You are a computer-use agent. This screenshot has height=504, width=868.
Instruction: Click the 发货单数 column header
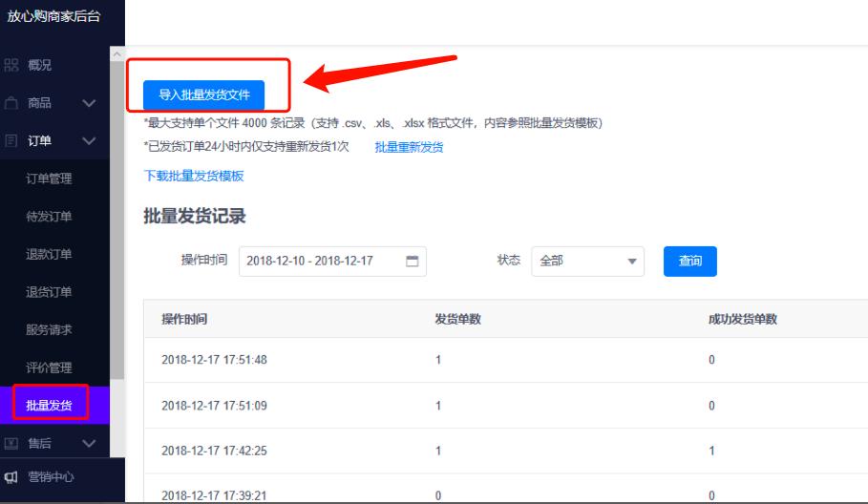(457, 319)
